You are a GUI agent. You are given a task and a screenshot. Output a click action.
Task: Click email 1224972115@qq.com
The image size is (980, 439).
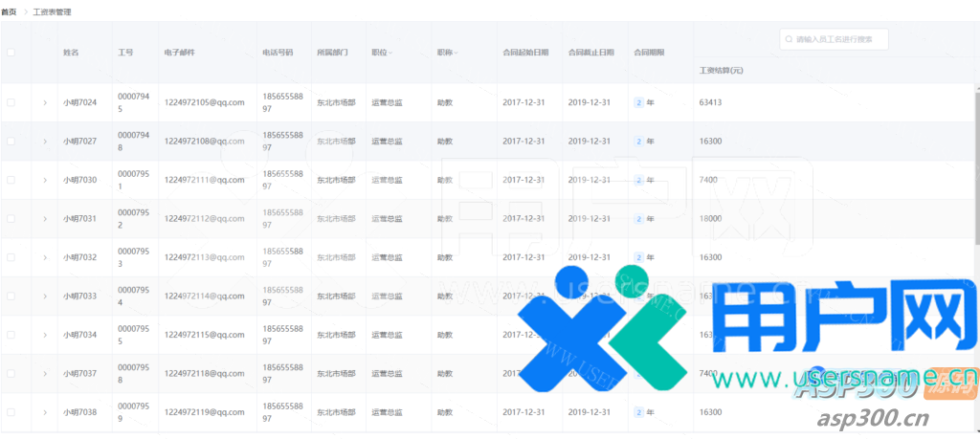click(205, 335)
